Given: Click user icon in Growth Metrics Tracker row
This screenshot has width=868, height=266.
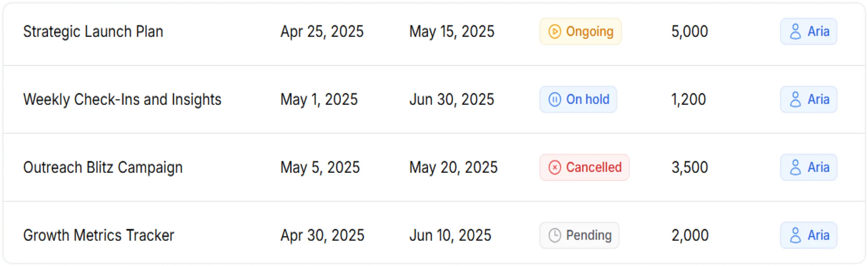Looking at the screenshot, I should tap(795, 235).
